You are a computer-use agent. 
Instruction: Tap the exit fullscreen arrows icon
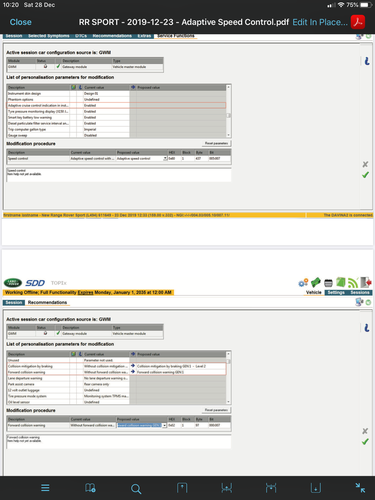click(360, 488)
